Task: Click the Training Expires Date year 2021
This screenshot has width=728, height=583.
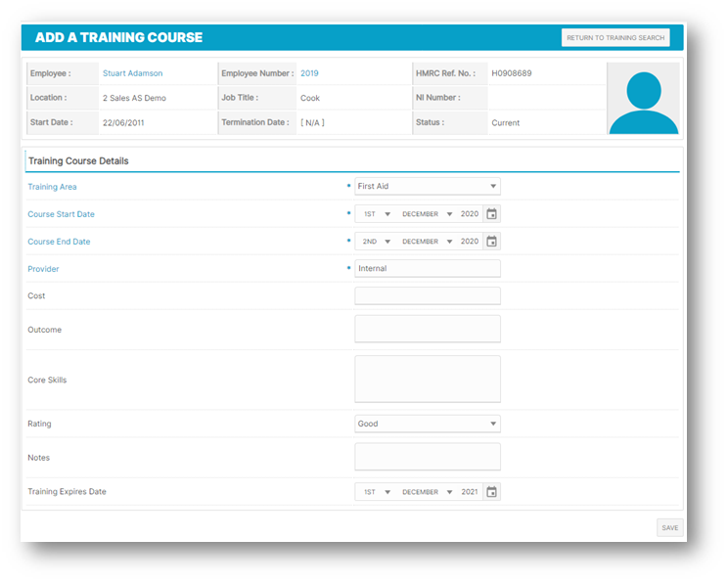Action: (x=470, y=492)
